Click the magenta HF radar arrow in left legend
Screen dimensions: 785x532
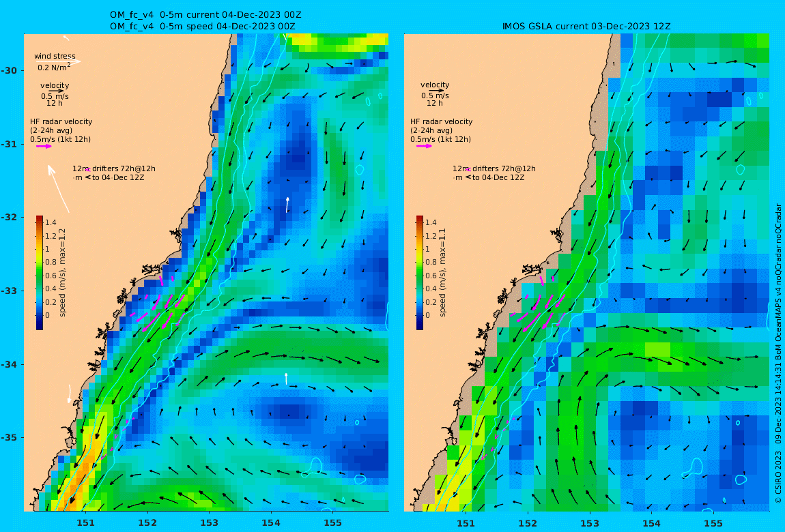pos(44,147)
